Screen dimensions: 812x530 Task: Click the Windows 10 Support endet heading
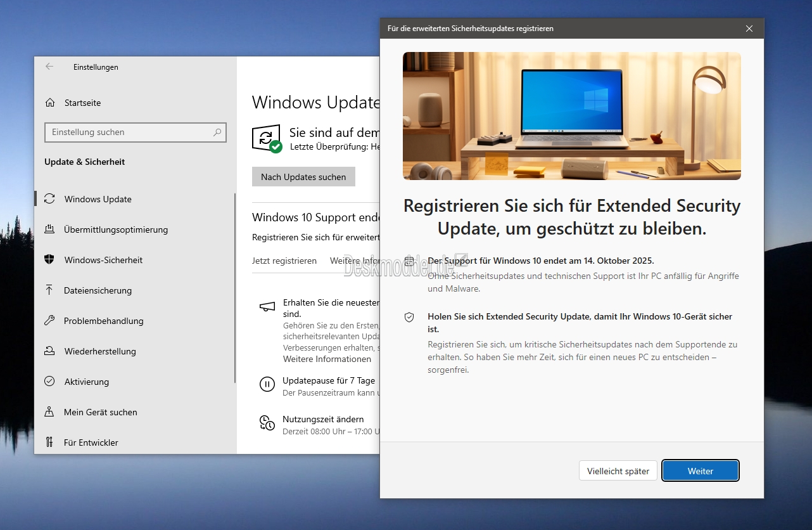[315, 217]
